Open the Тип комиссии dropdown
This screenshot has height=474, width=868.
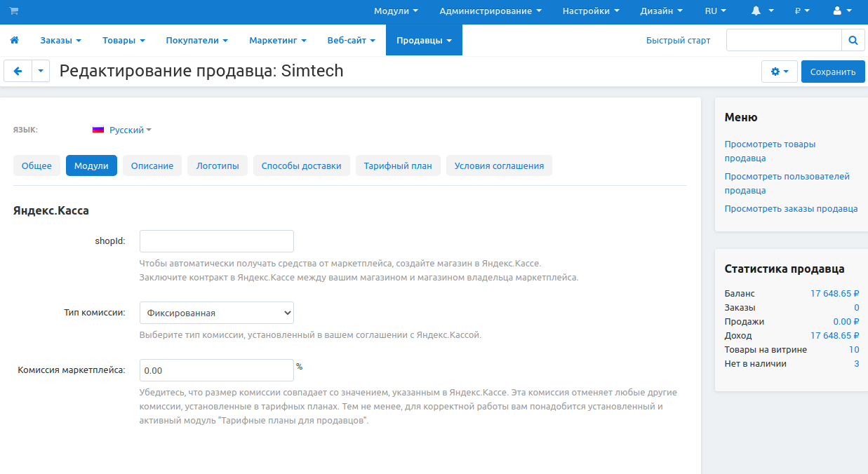[217, 313]
